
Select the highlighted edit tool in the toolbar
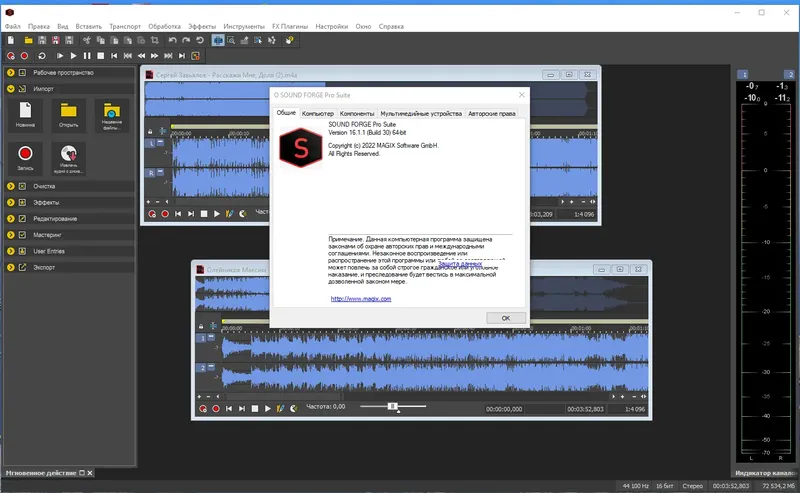coord(218,40)
